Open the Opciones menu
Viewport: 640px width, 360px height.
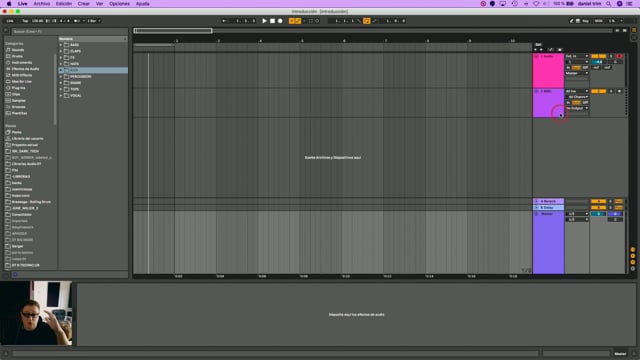pos(119,4)
